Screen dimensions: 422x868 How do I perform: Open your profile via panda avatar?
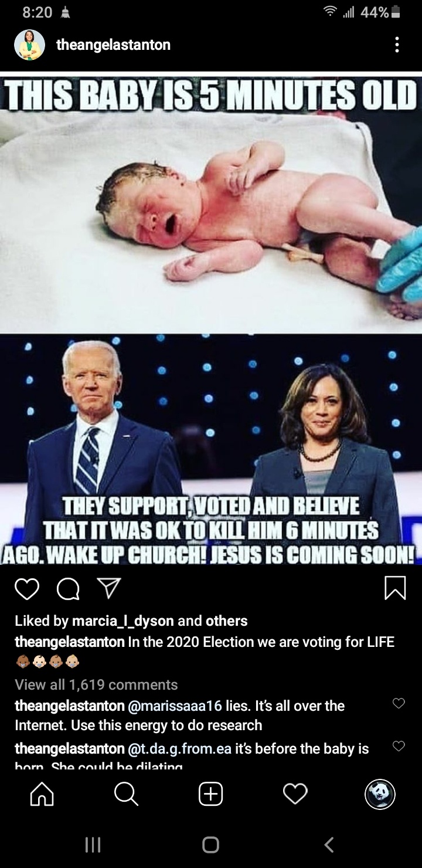point(380,795)
